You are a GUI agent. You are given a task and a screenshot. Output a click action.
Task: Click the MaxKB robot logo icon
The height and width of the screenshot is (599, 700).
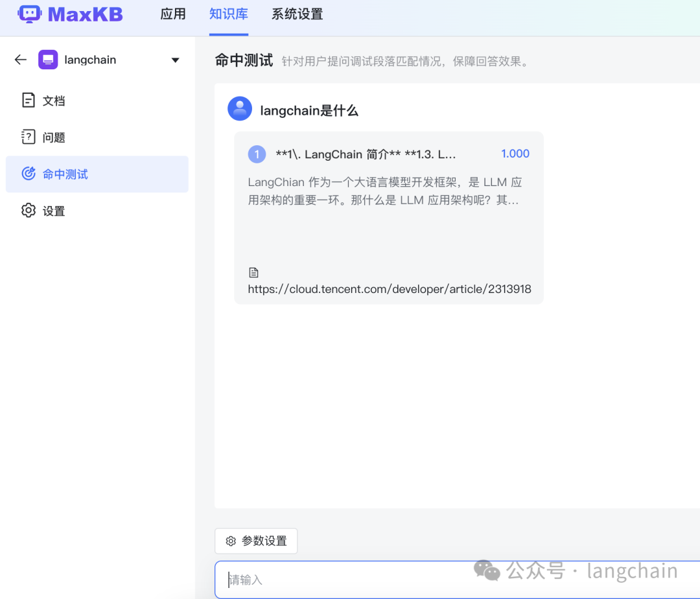pyautogui.click(x=29, y=14)
